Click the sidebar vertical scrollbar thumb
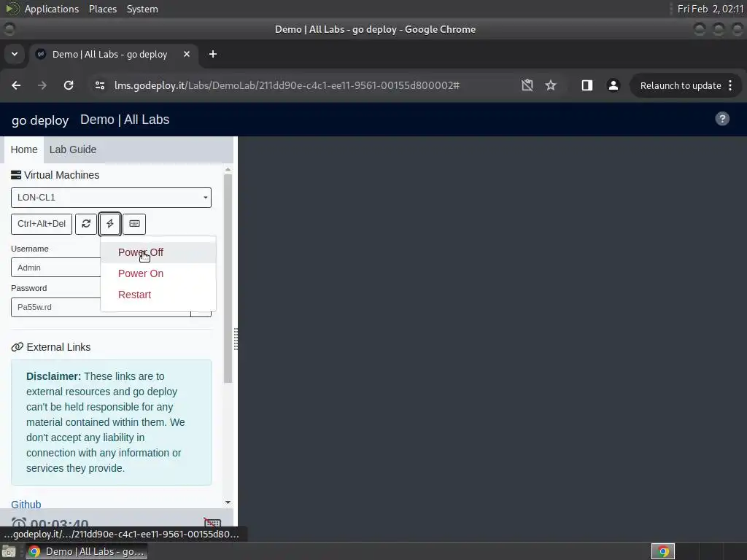 (228, 279)
